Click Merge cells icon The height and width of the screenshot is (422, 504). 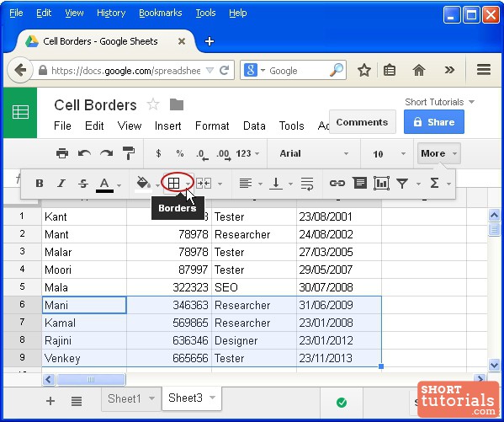coord(204,184)
